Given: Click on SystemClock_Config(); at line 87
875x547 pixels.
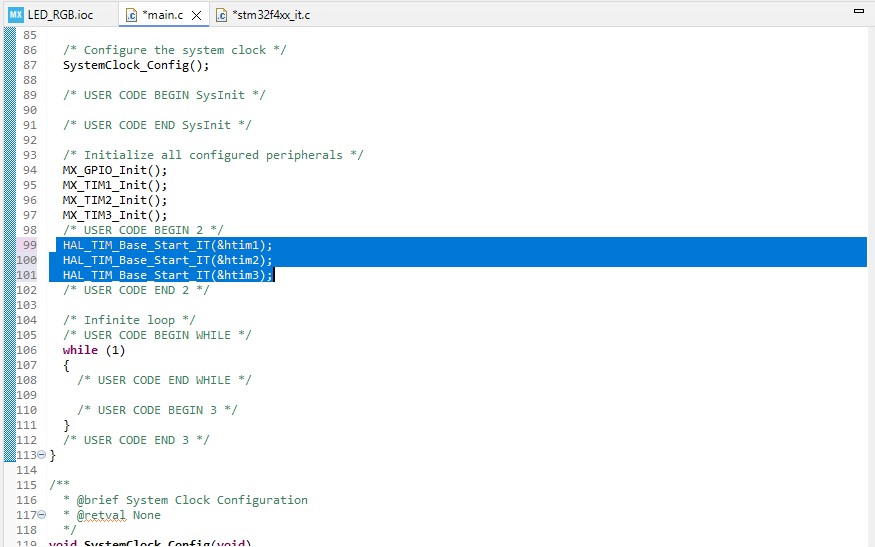Looking at the screenshot, I should pyautogui.click(x=136, y=65).
